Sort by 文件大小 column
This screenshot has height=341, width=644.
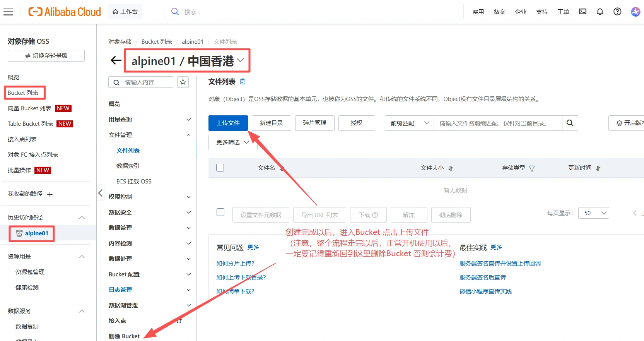tap(451, 168)
